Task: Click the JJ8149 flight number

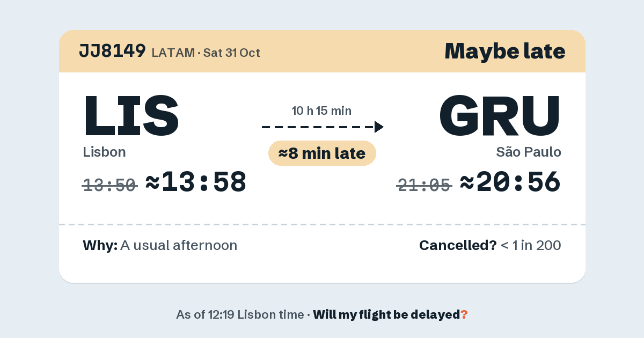Action: pyautogui.click(x=112, y=50)
